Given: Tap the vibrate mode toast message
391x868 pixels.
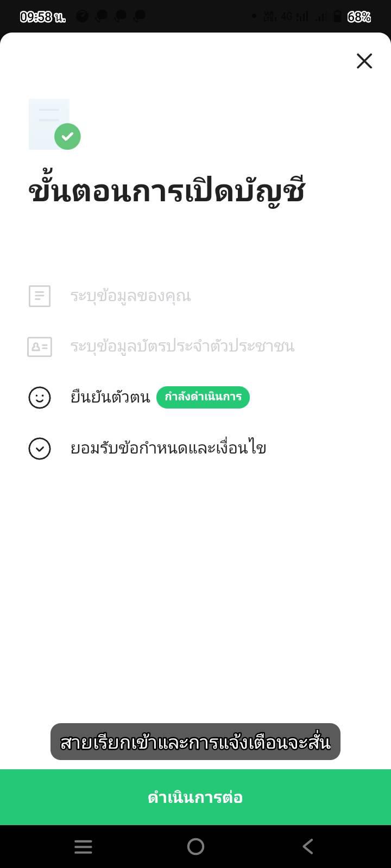Looking at the screenshot, I should pos(195,742).
